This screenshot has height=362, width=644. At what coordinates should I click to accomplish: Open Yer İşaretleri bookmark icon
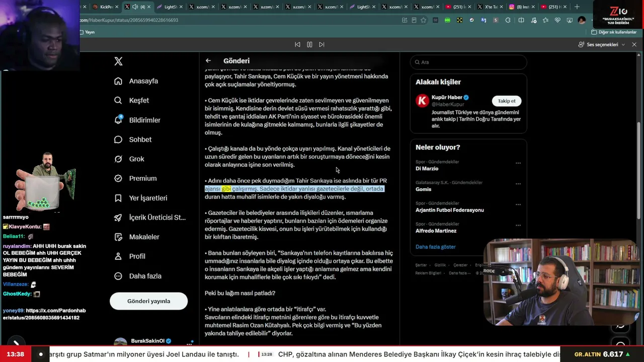coord(118,198)
